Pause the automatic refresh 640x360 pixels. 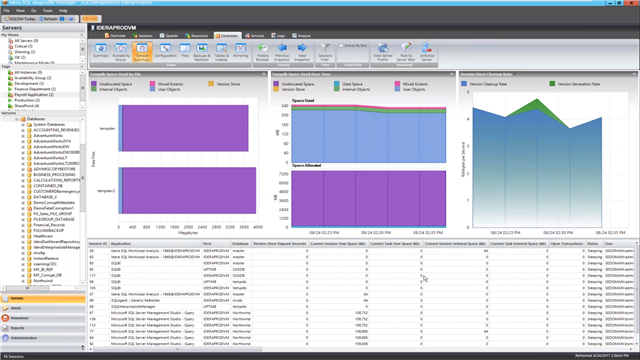[x=62, y=19]
